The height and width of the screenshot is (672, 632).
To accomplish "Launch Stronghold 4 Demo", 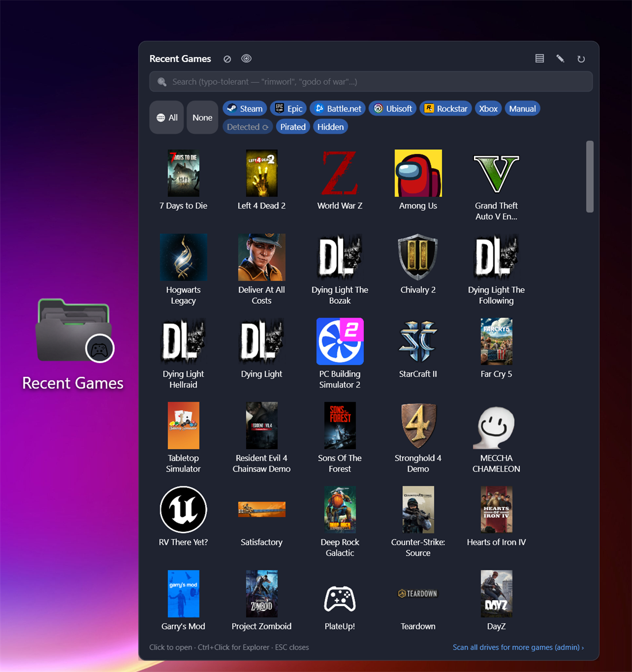I will [x=418, y=426].
